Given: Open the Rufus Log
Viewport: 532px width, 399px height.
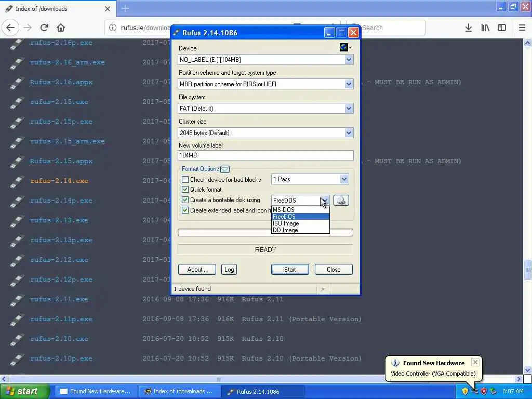Looking at the screenshot, I should (229, 270).
